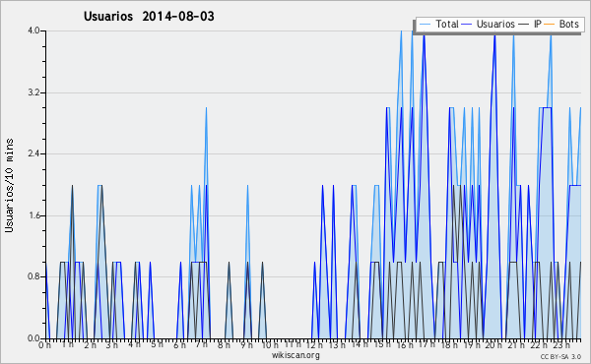Screen dimensions: 591x364
Task: Click the 'CC BY-SA 3.0' license text
Action: pyautogui.click(x=560, y=357)
